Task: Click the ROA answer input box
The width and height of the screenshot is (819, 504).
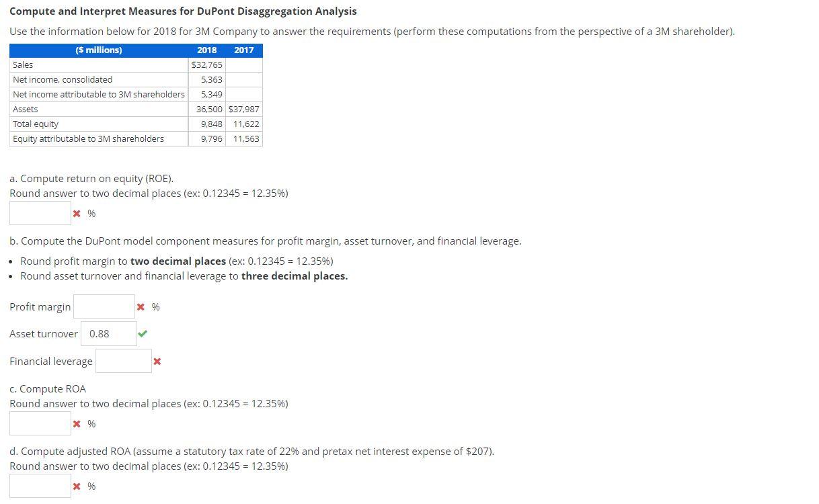Action: coord(40,423)
